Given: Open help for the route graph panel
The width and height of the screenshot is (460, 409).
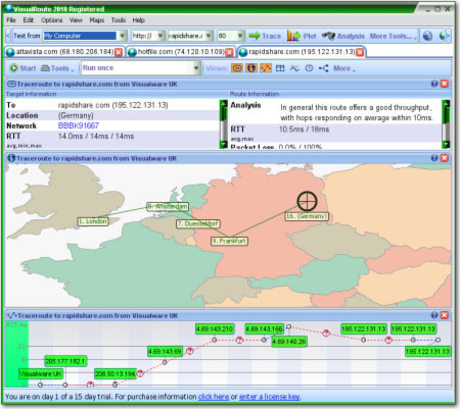Looking at the screenshot, I should coord(434,315).
